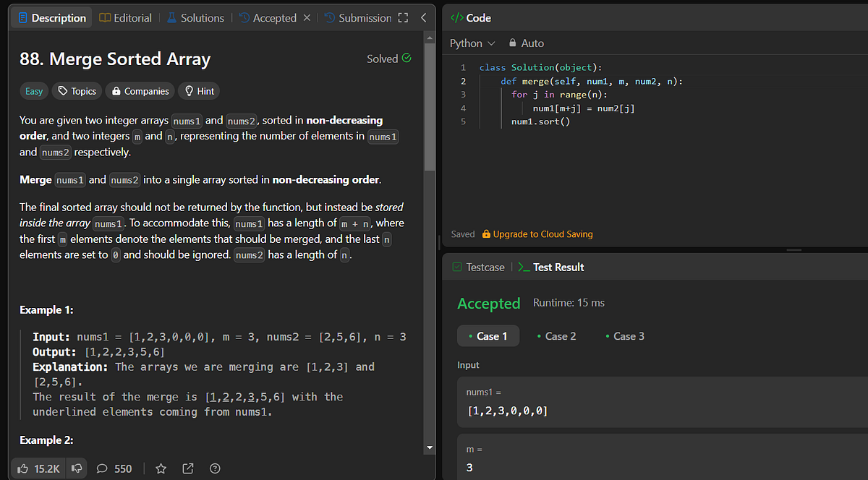Click the lock icon next to Auto
This screenshot has height=480, width=868.
point(511,43)
